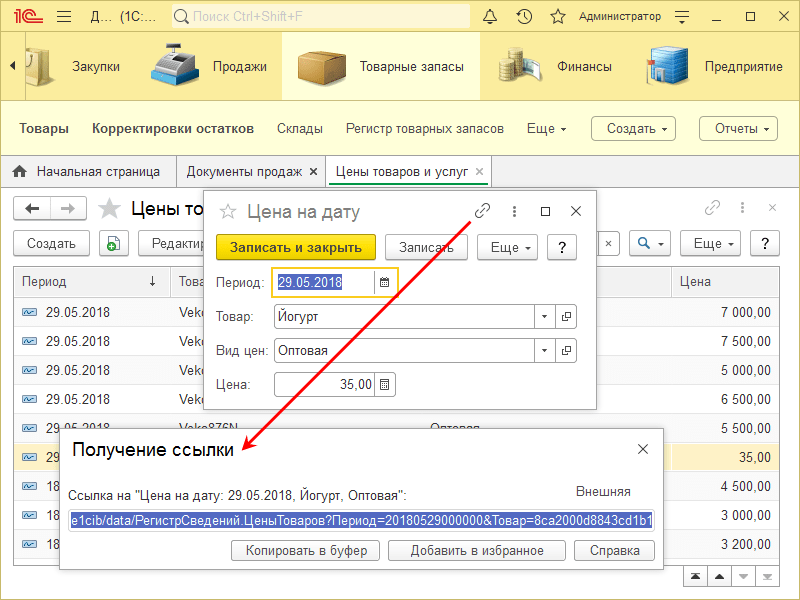Click Записать и закрыть button

pos(296,247)
